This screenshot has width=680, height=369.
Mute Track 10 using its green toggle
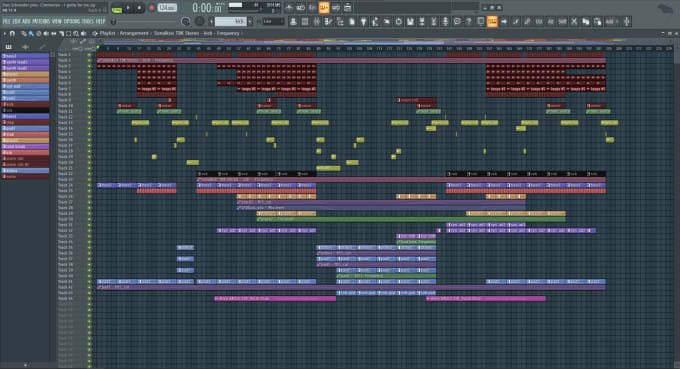pos(90,105)
